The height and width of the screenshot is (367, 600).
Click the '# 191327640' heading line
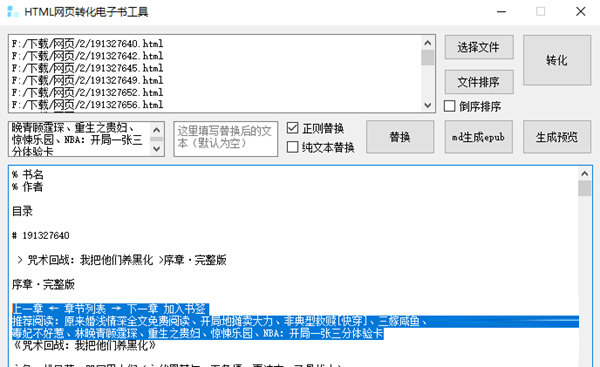click(41, 235)
